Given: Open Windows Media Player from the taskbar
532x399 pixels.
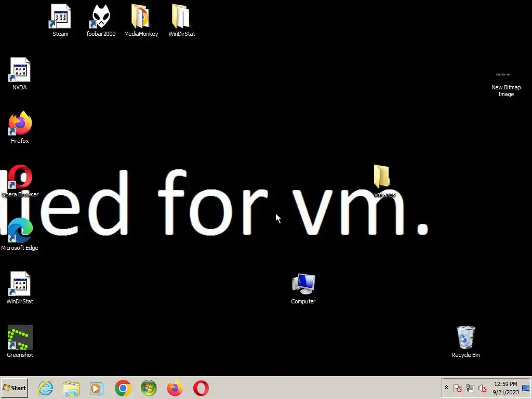Looking at the screenshot, I should pos(97,388).
